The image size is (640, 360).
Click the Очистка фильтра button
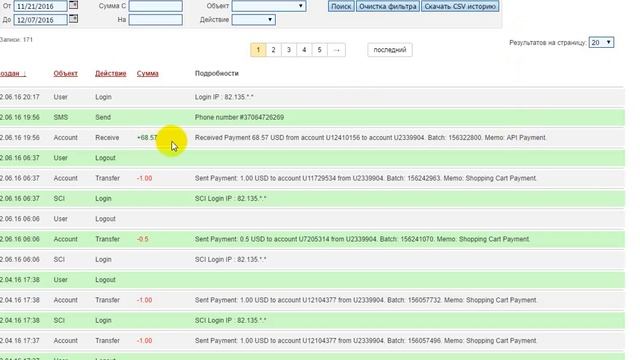coord(388,6)
